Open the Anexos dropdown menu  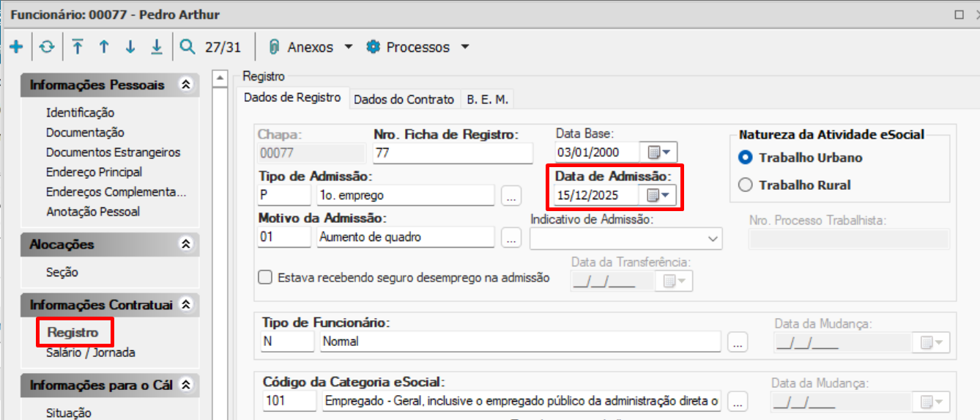[311, 47]
